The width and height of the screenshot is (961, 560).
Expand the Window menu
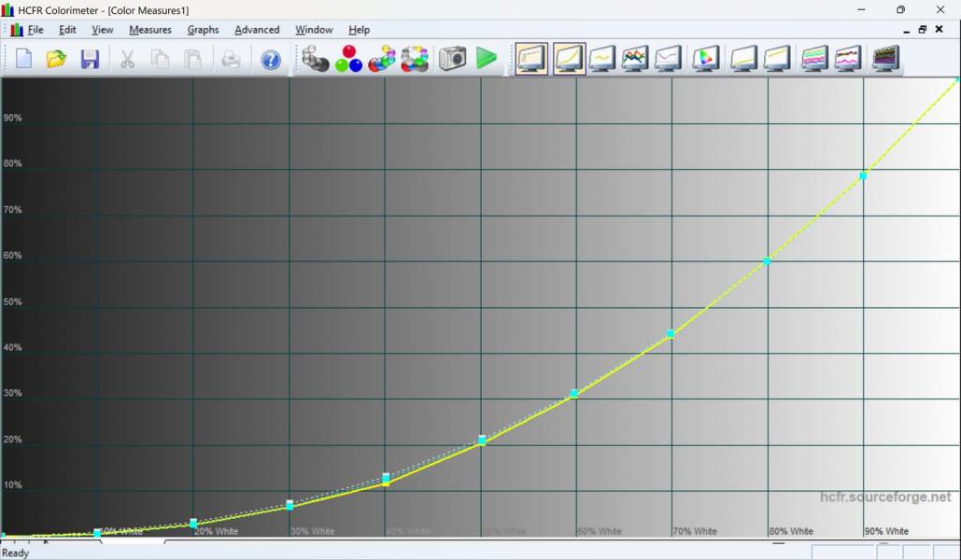314,30
